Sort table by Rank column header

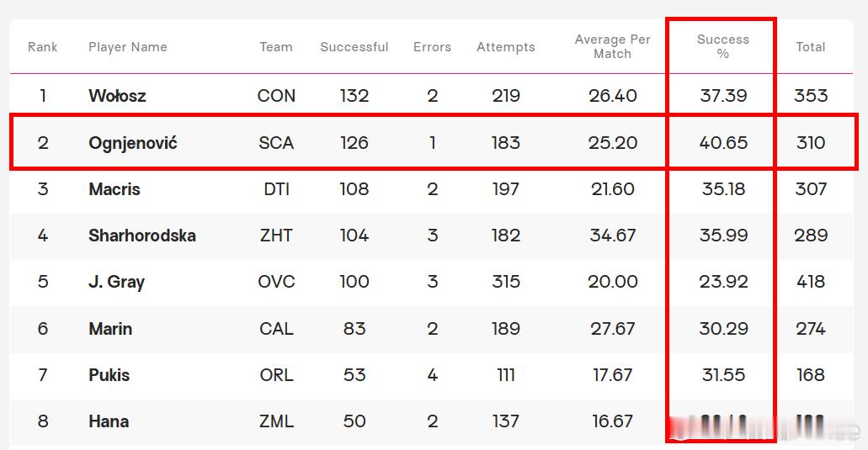tap(43, 47)
